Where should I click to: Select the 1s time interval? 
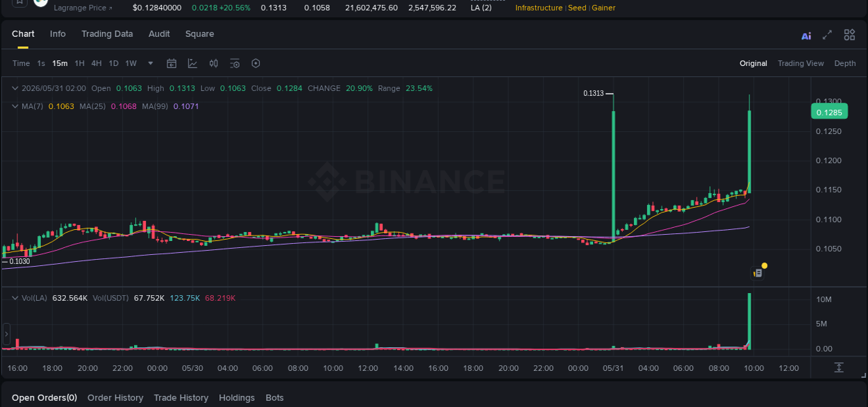(x=41, y=63)
